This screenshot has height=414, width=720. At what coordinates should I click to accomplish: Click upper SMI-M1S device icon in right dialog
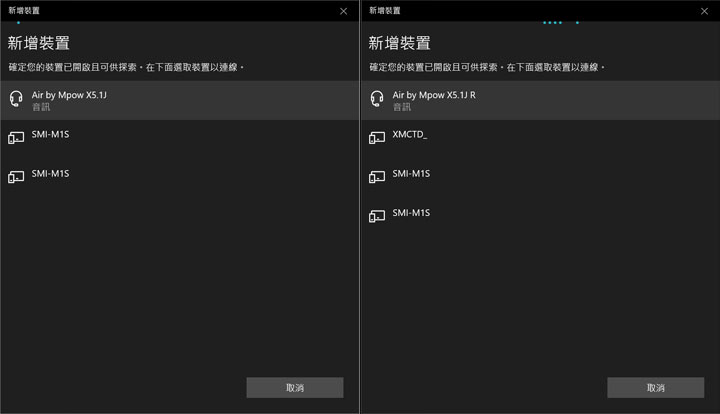(377, 177)
